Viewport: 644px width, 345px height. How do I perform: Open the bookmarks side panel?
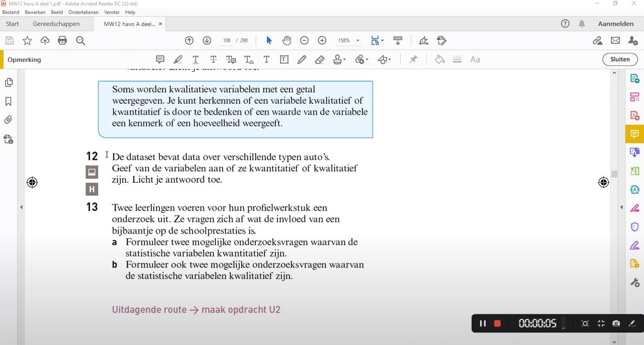click(x=9, y=101)
